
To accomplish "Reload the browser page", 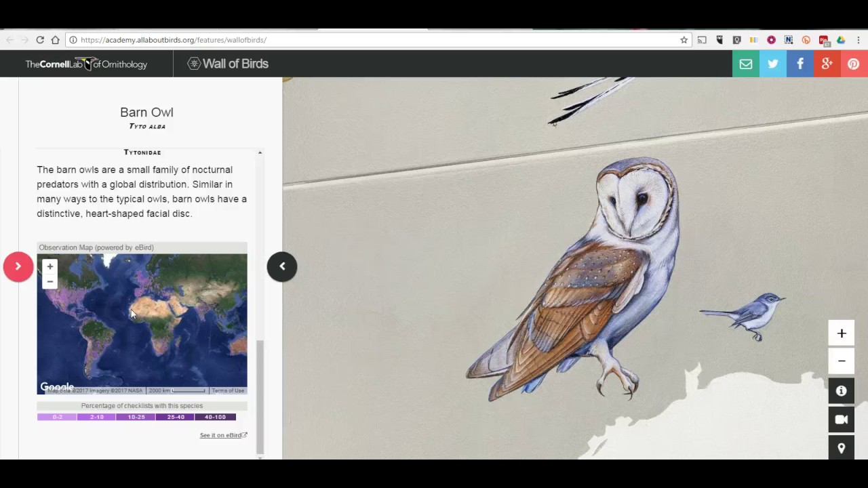I will (x=40, y=40).
